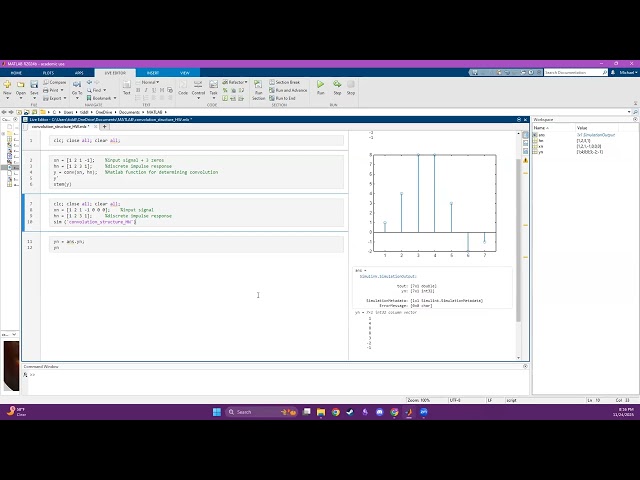Click the Run Section icon

pos(258,84)
